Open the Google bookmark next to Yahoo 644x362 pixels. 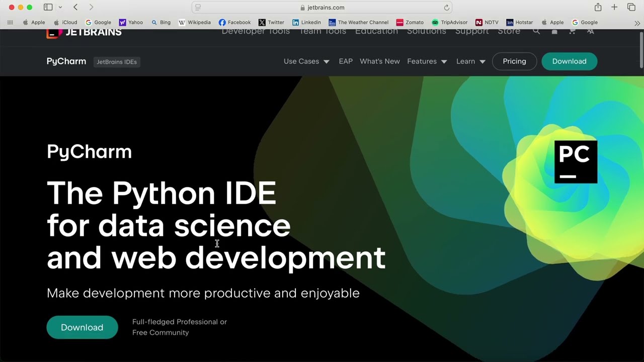98,22
